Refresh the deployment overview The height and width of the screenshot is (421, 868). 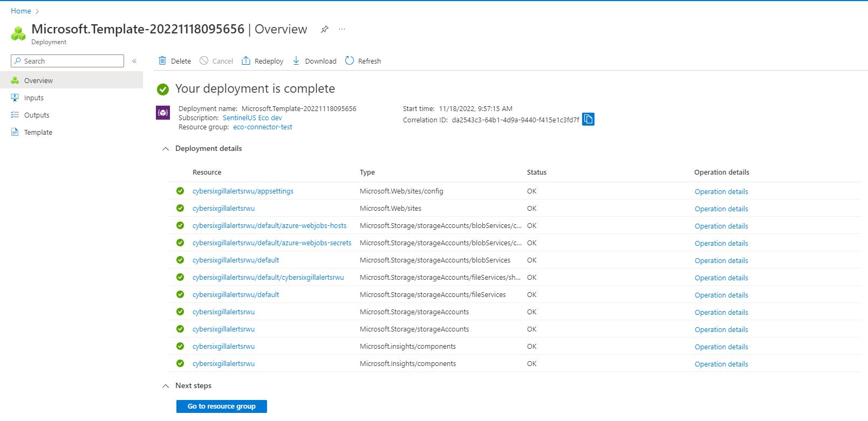[x=363, y=61]
